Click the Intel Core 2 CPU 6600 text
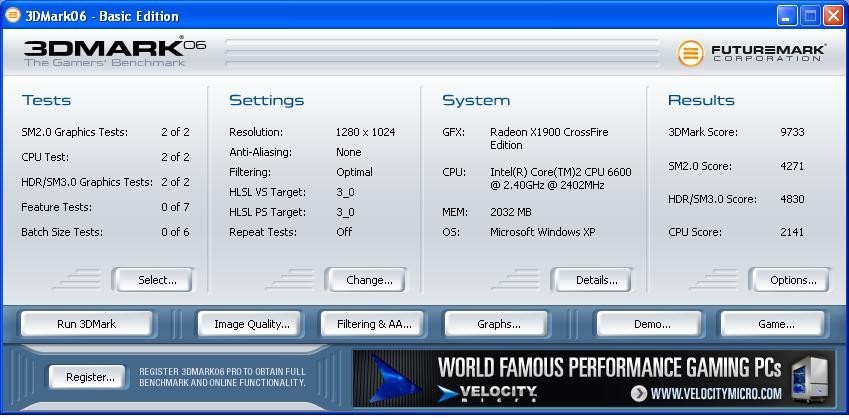Image resolution: width=849 pixels, height=420 pixels. (x=560, y=179)
